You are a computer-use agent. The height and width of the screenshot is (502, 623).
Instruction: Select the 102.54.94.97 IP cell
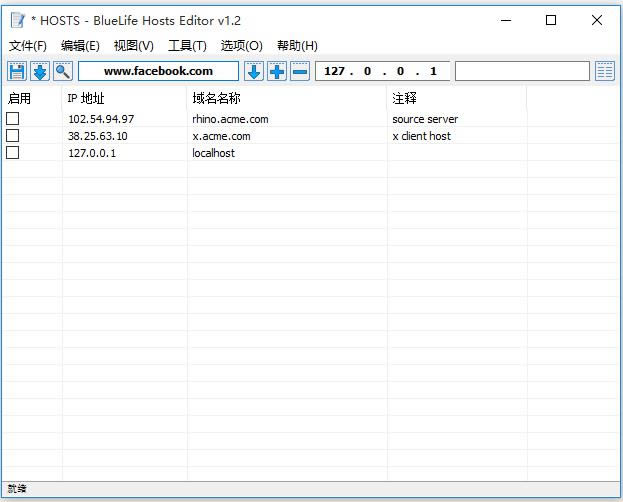coord(101,119)
